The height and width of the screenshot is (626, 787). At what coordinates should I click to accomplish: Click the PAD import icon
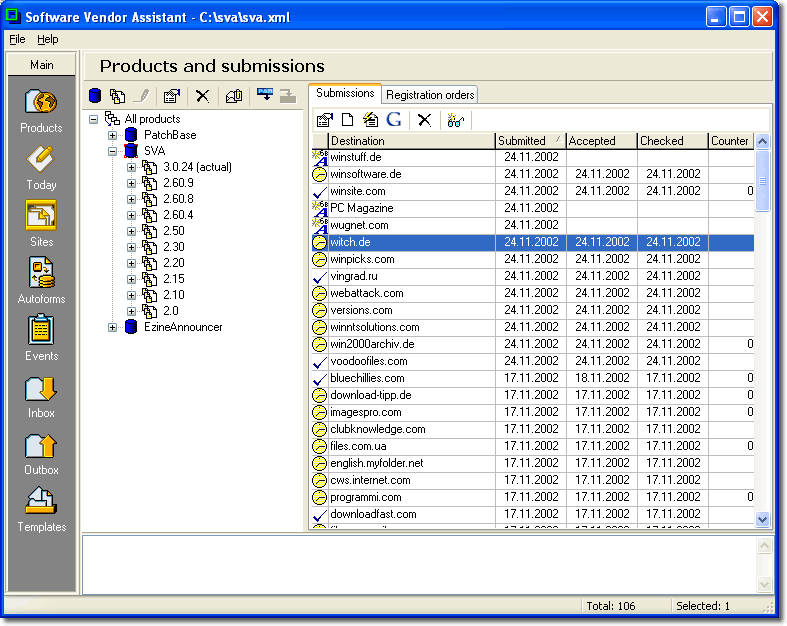click(x=265, y=94)
